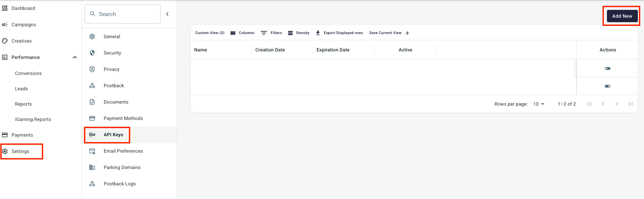Open Payment Methods card icon
The width and height of the screenshot is (644, 199).
(92, 118)
